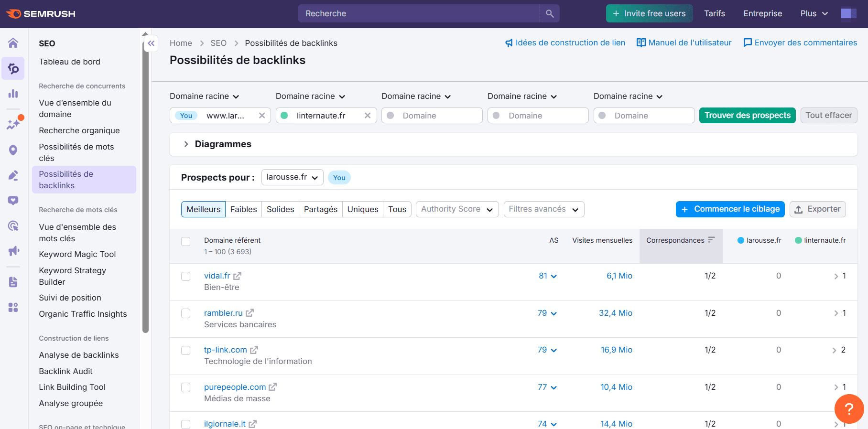Open the Home icon in the sidebar
This screenshot has width=868, height=429.
point(13,43)
